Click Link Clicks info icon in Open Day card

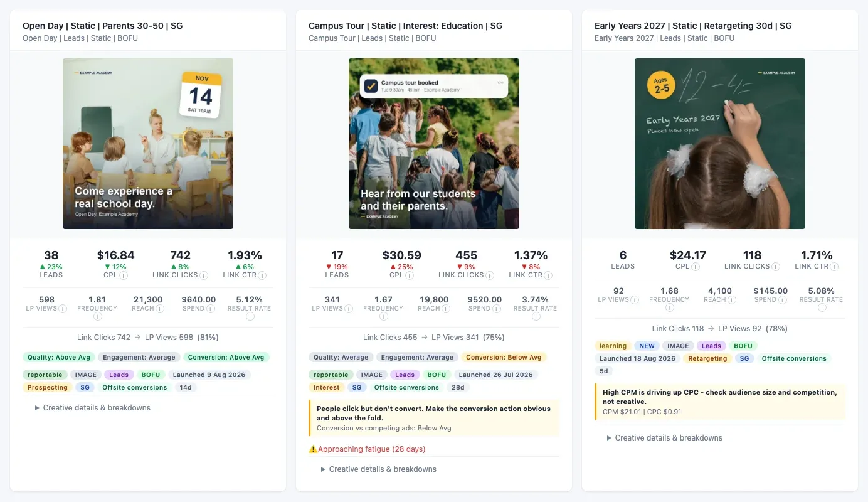click(x=204, y=275)
